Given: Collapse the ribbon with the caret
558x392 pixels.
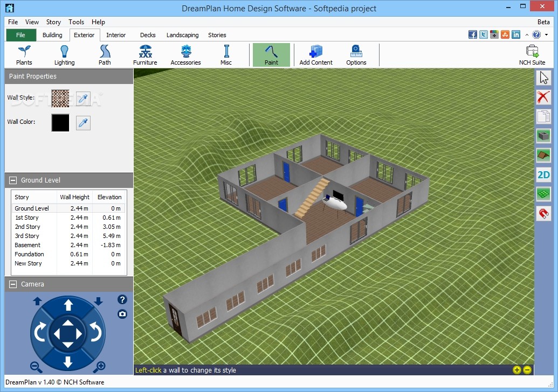Looking at the screenshot, I should point(527,35).
